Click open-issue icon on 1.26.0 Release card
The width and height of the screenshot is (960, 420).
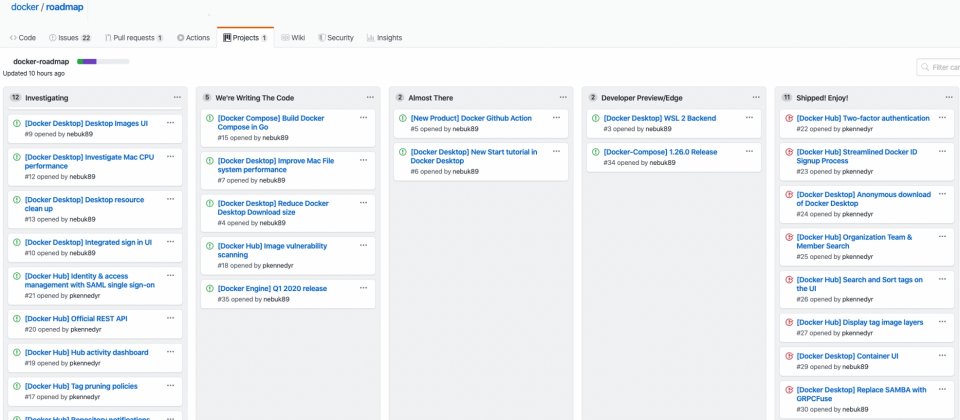click(x=595, y=152)
